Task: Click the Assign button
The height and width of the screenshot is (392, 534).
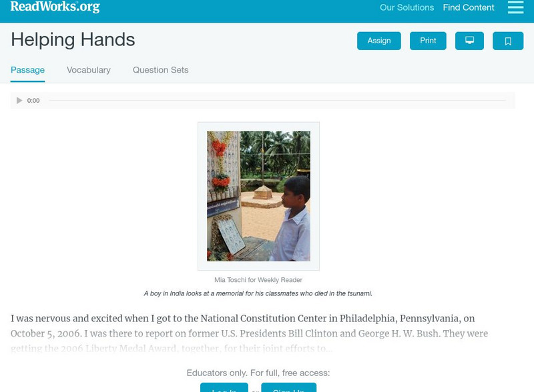Action: coord(378,41)
